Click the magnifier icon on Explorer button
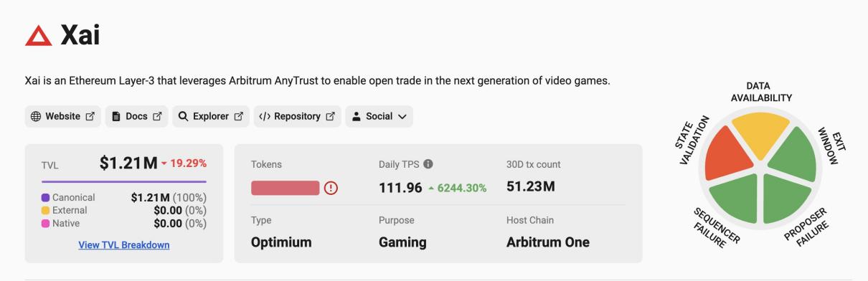This screenshot has height=281, width=868. (183, 116)
